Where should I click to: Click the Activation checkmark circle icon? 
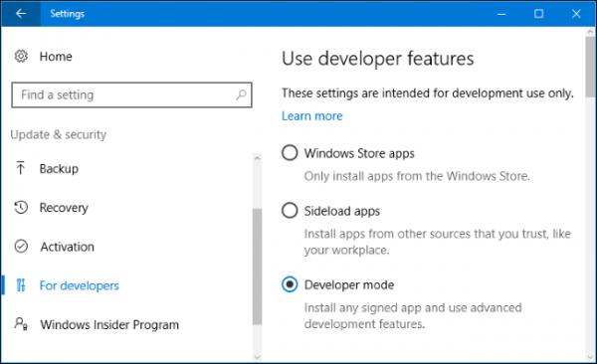point(21,247)
